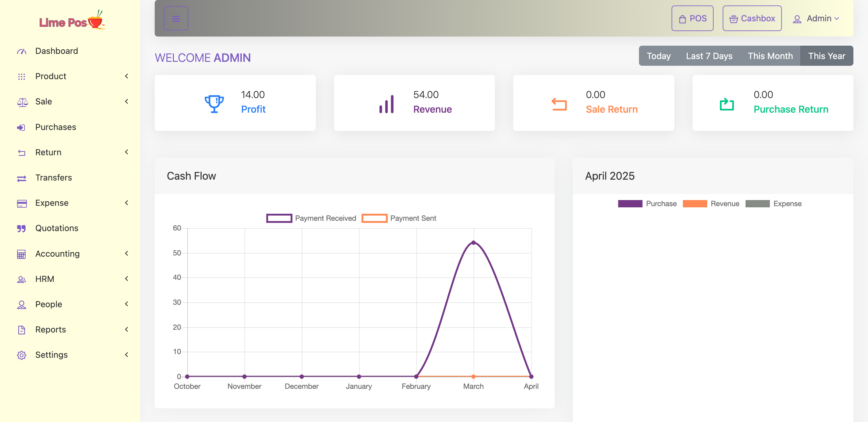Switch to the This Month tab
The image size is (868, 422).
(x=770, y=56)
